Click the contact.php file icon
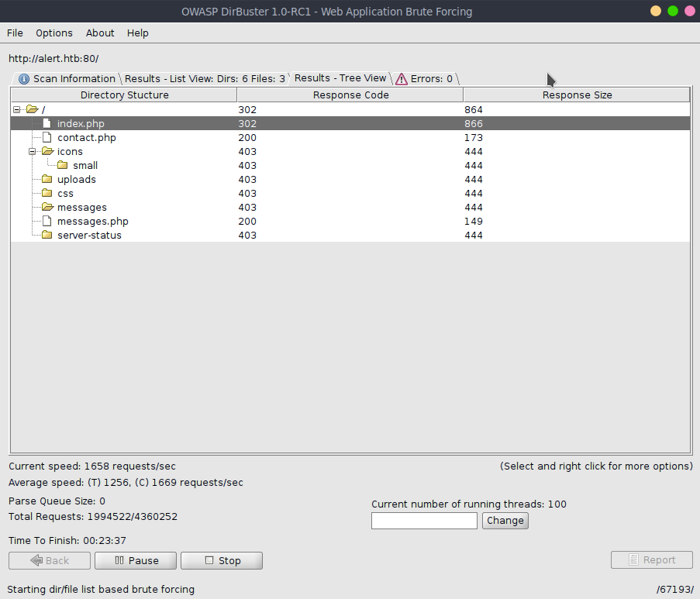Viewport: 700px width, 599px height. (47, 137)
